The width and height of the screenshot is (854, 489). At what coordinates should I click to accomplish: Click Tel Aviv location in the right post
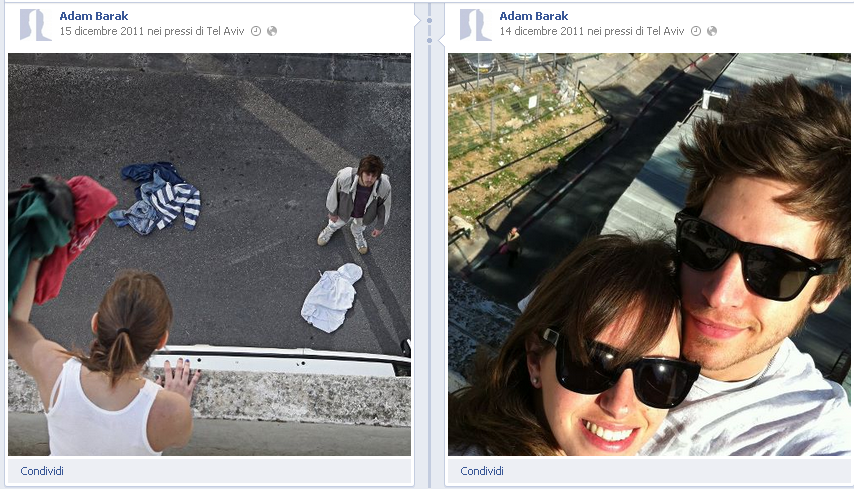[x=662, y=31]
